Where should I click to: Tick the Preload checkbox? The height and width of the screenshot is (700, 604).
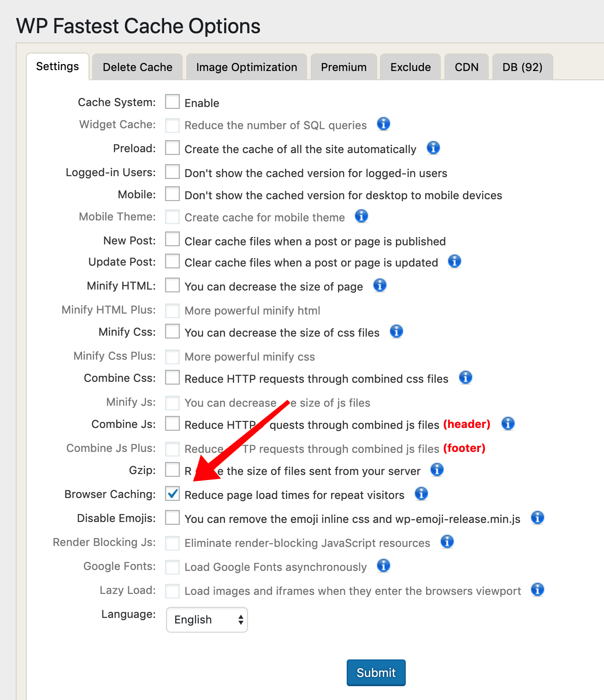172,148
